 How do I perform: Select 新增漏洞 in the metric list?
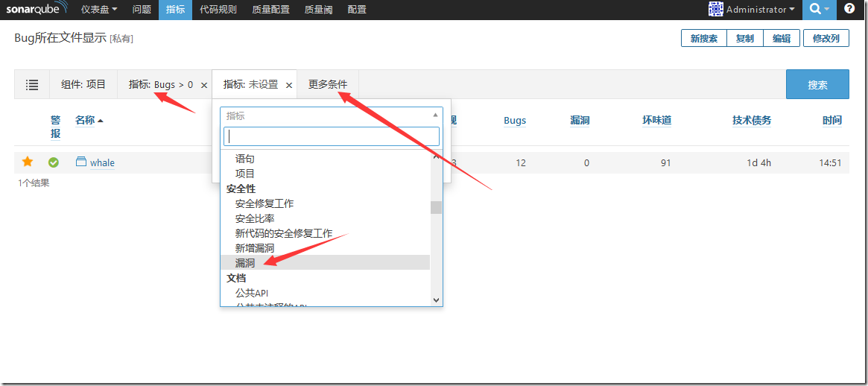coord(326,248)
